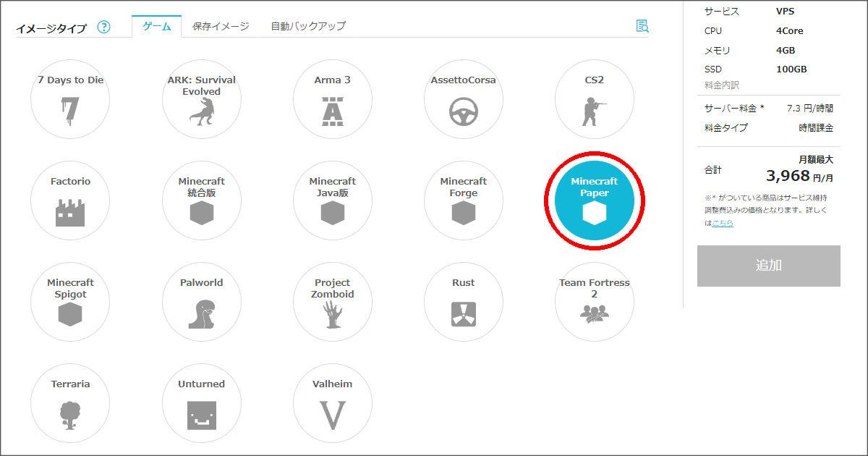Pick the Project Zomboid image
This screenshot has height=456, width=868.
(x=333, y=302)
